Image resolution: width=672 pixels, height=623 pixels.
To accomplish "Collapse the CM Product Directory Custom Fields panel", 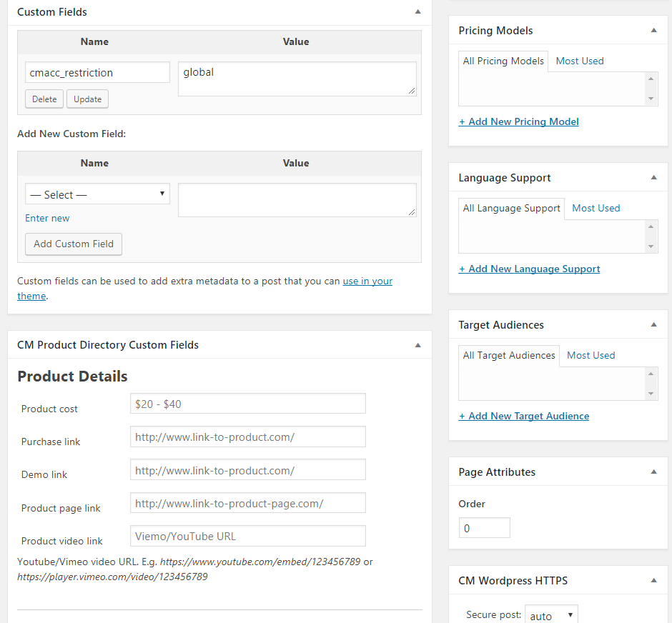I will click(418, 345).
